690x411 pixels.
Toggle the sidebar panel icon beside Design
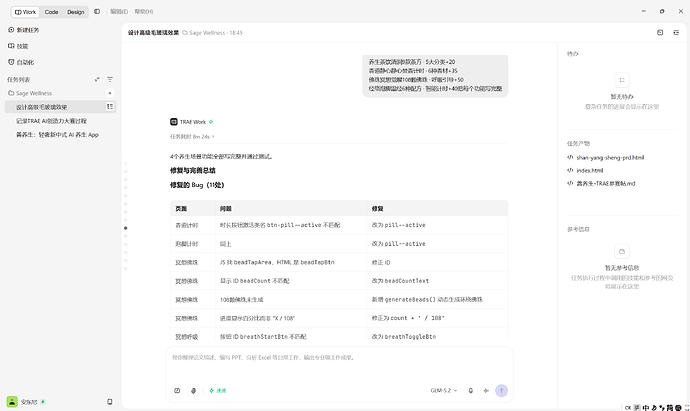tap(97, 11)
